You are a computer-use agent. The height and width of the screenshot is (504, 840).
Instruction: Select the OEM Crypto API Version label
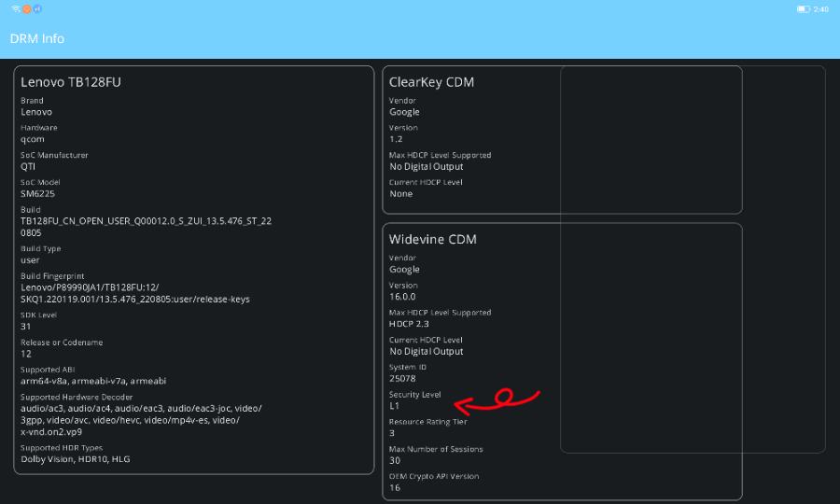434,476
